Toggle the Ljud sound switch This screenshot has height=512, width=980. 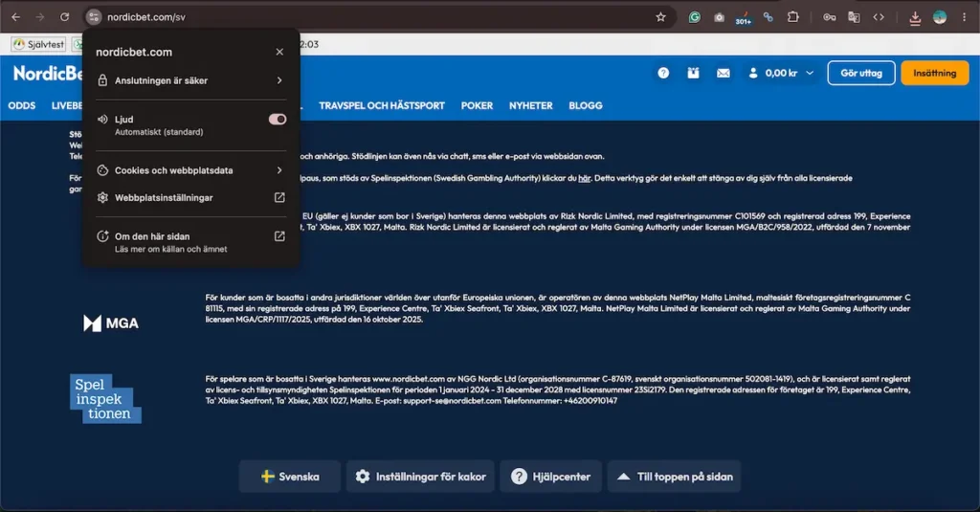pyautogui.click(x=278, y=120)
